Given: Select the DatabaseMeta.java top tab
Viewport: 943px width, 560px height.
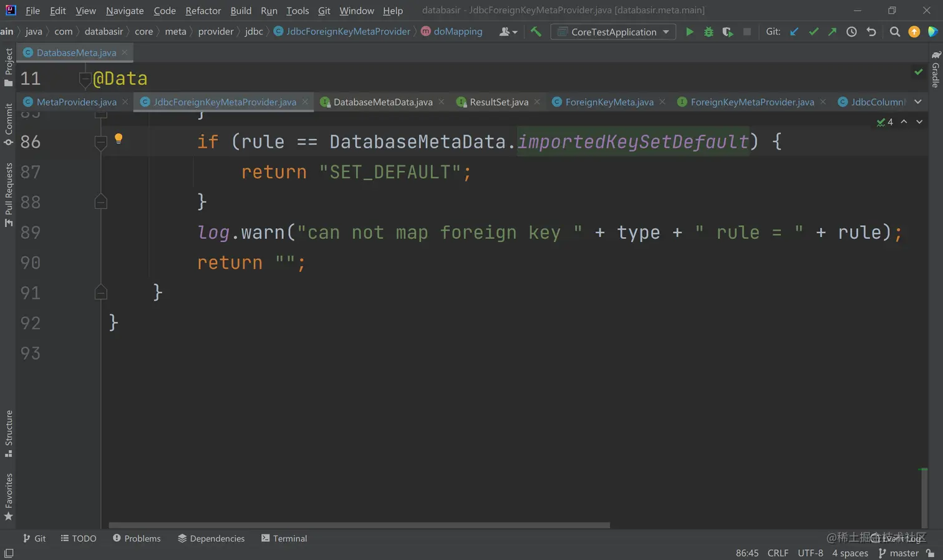Looking at the screenshot, I should 76,52.
